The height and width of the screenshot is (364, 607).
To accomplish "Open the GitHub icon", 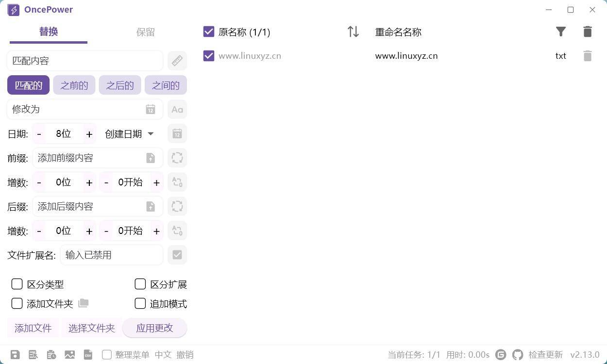I will [x=518, y=355].
